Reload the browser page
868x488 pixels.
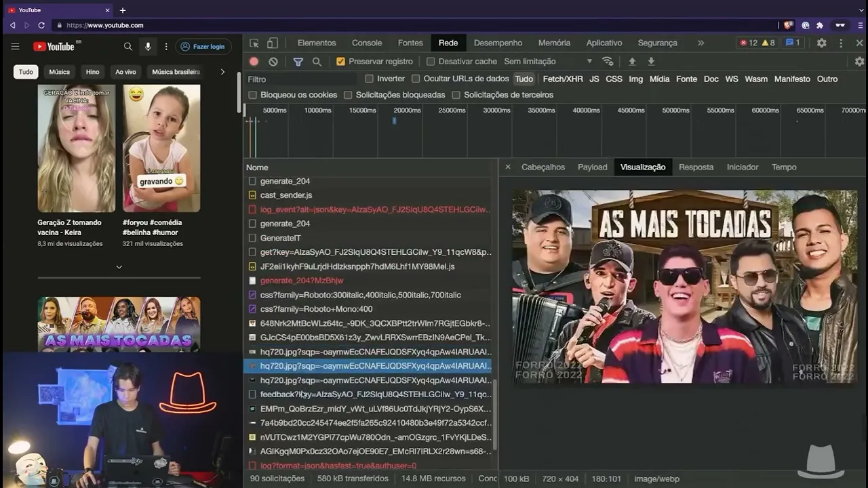coord(41,25)
